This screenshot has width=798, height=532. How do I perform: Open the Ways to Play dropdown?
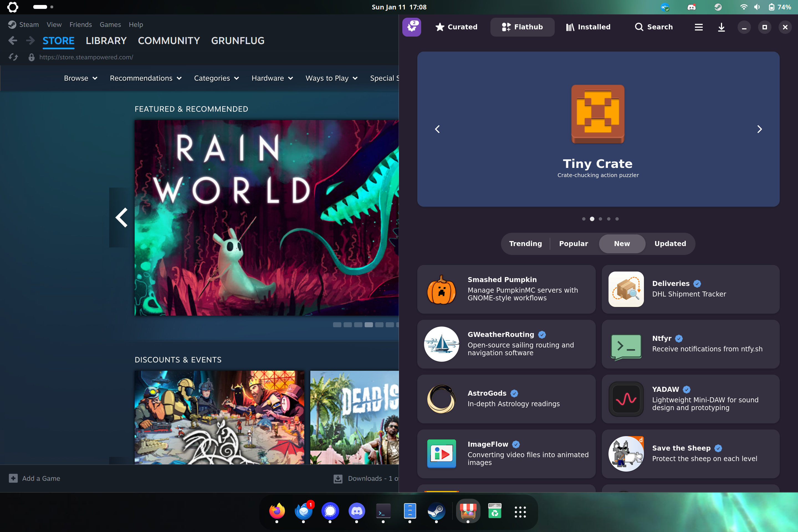tap(331, 78)
